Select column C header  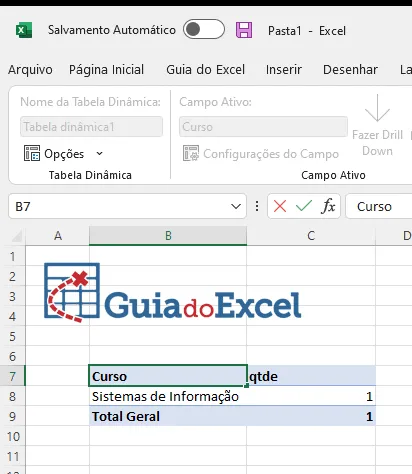311,236
